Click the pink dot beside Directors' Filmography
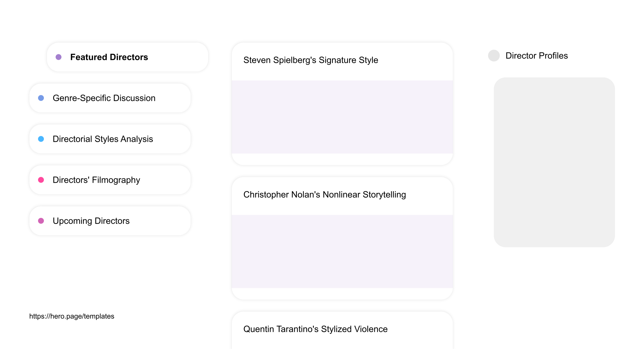Screen dimensions: 644x362 click(41, 180)
